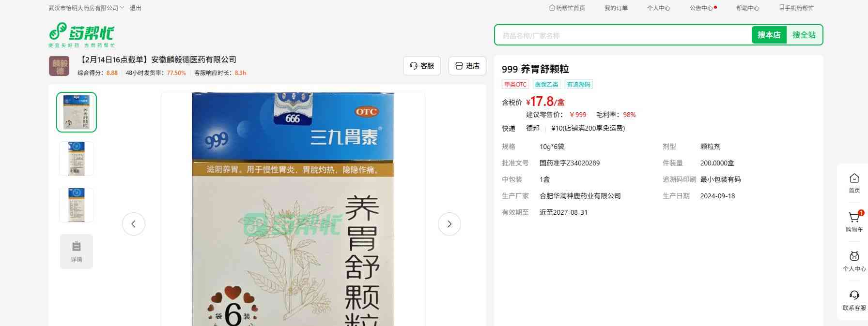Click 48小时发货率 77.50% value

pos(176,73)
